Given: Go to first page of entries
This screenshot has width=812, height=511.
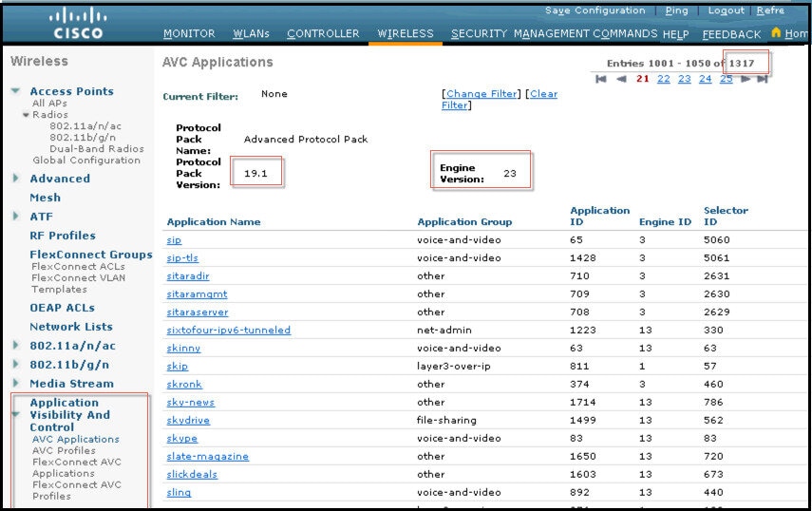Looking at the screenshot, I should [601, 79].
